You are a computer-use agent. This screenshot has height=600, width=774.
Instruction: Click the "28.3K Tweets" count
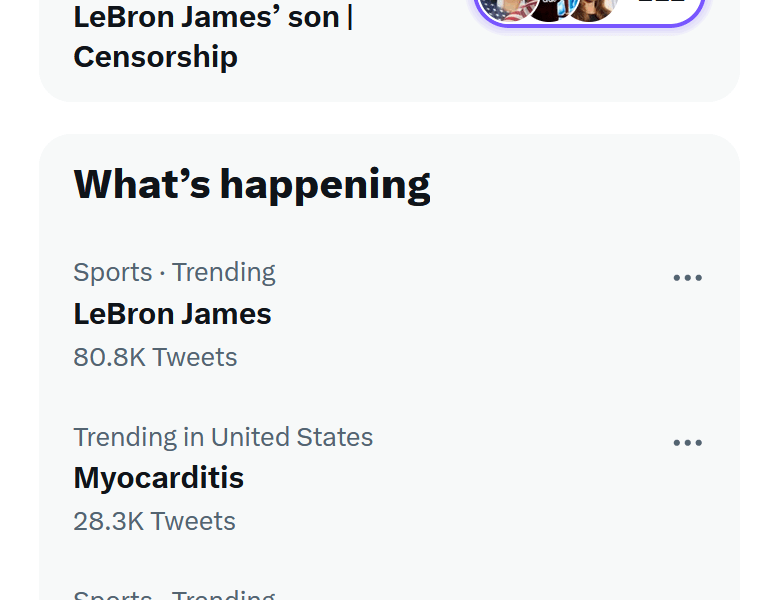[x=154, y=521]
